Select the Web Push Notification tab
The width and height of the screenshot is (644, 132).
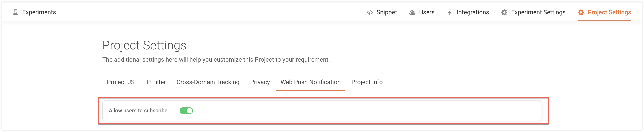click(x=310, y=82)
